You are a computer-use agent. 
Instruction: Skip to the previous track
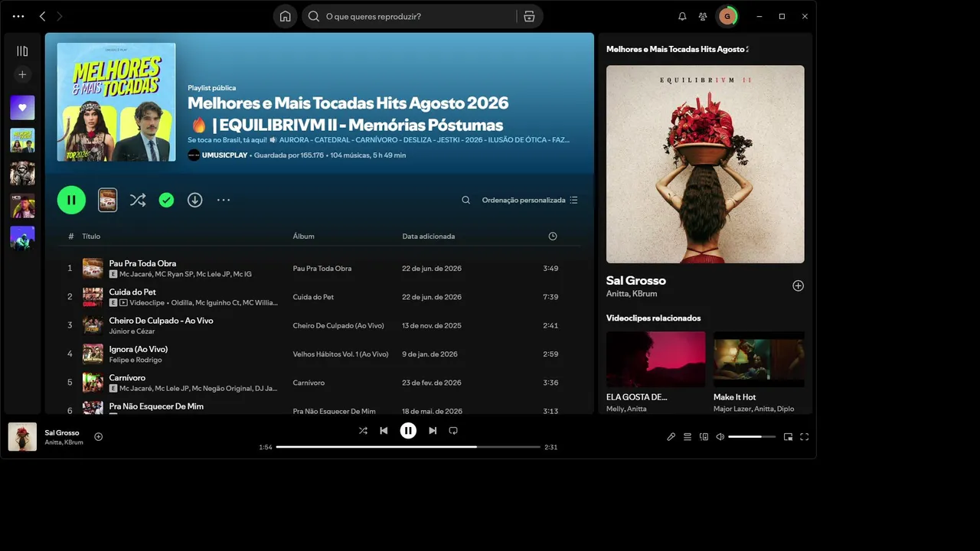coord(384,431)
